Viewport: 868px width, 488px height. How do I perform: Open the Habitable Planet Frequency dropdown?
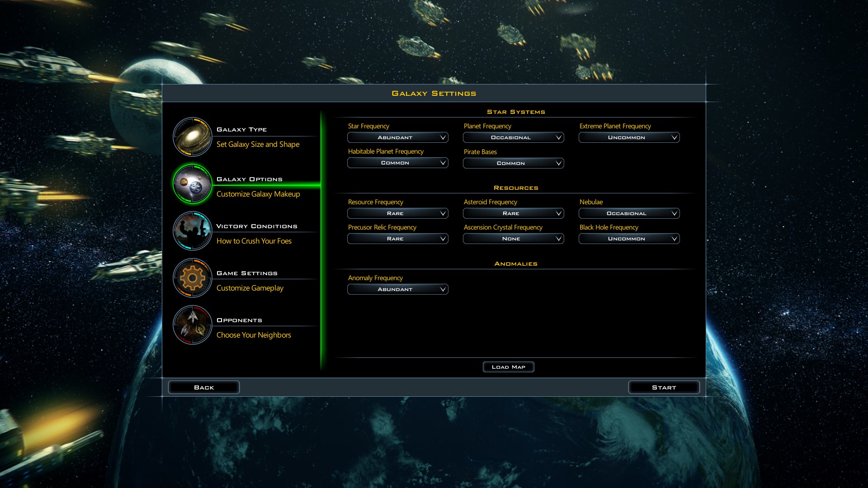click(397, 163)
